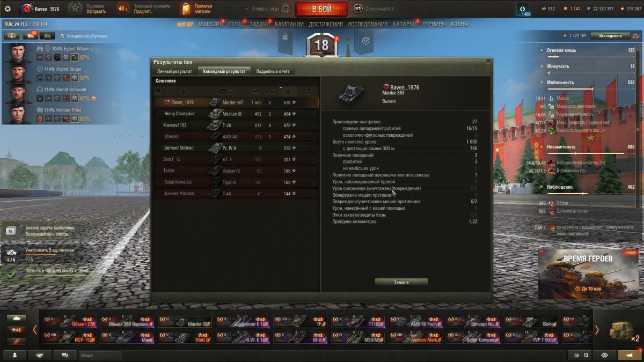
Task: Click Закрыть button in results
Action: tap(401, 282)
